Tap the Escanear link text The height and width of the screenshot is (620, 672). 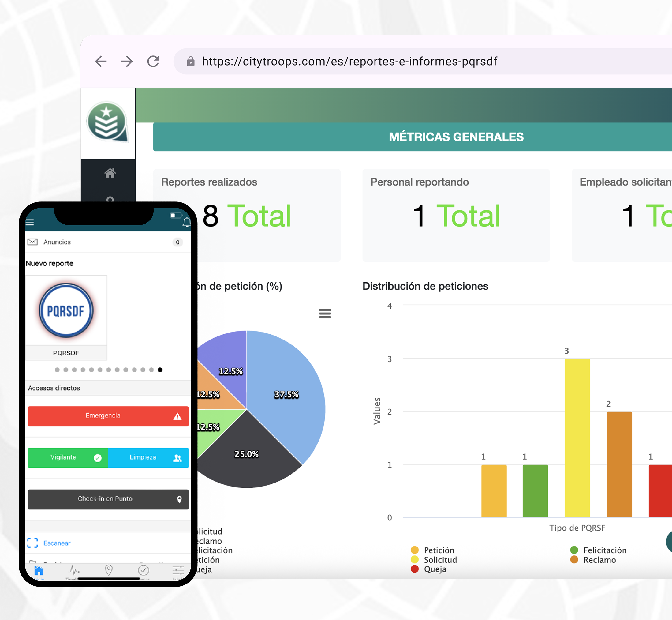pos(57,543)
